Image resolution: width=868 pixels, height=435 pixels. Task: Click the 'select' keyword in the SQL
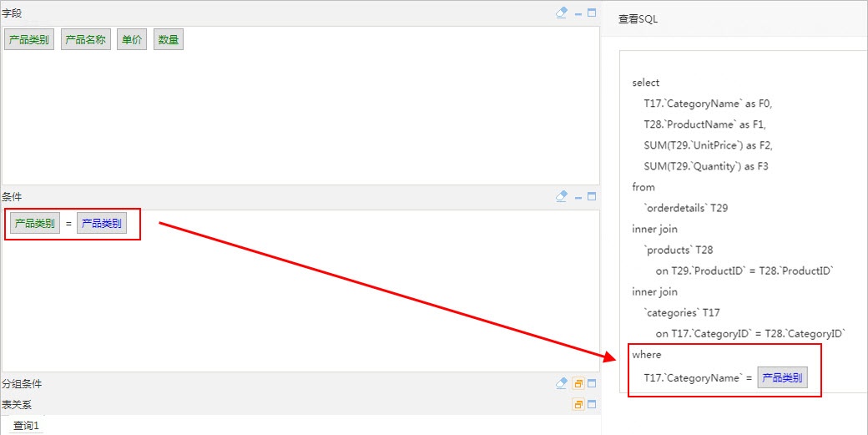(645, 83)
